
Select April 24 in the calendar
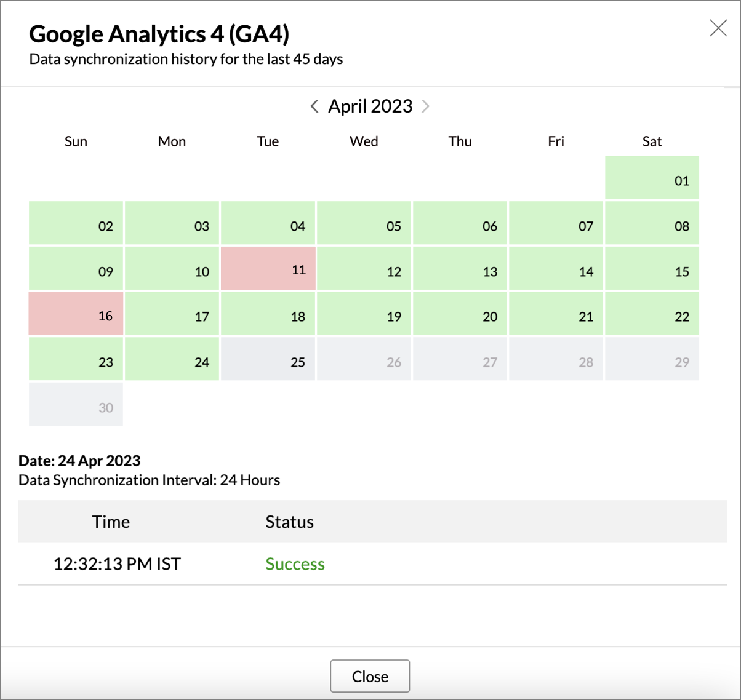click(x=172, y=359)
